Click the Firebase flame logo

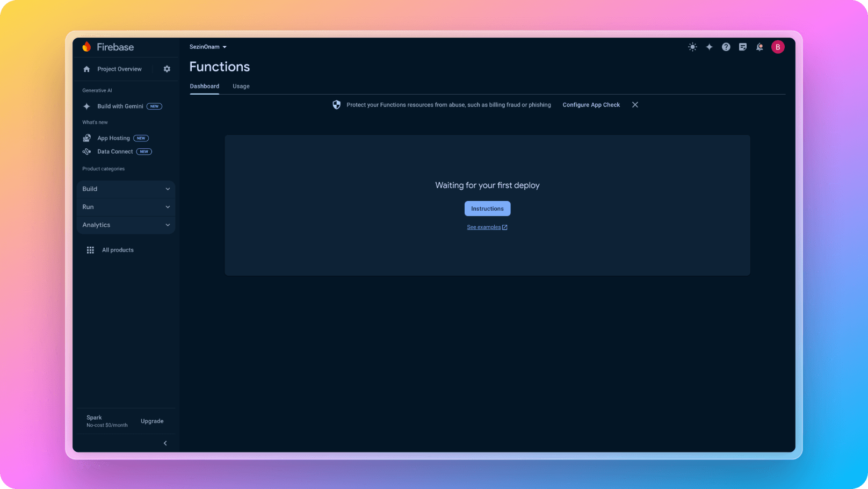[86, 47]
